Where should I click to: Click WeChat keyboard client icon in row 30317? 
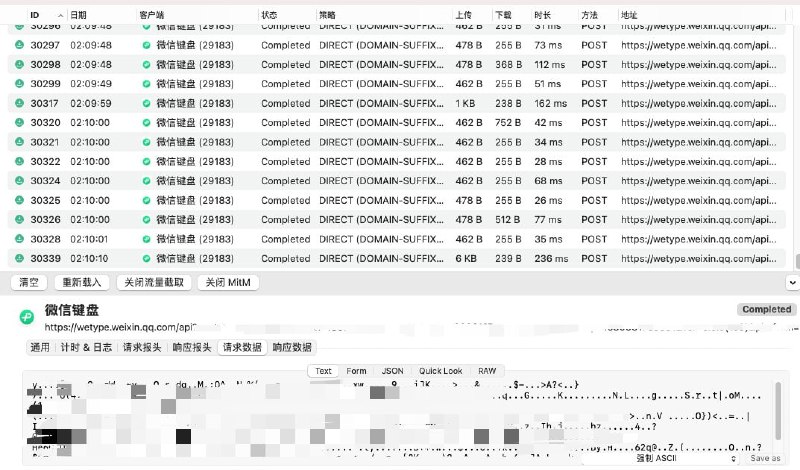146,104
